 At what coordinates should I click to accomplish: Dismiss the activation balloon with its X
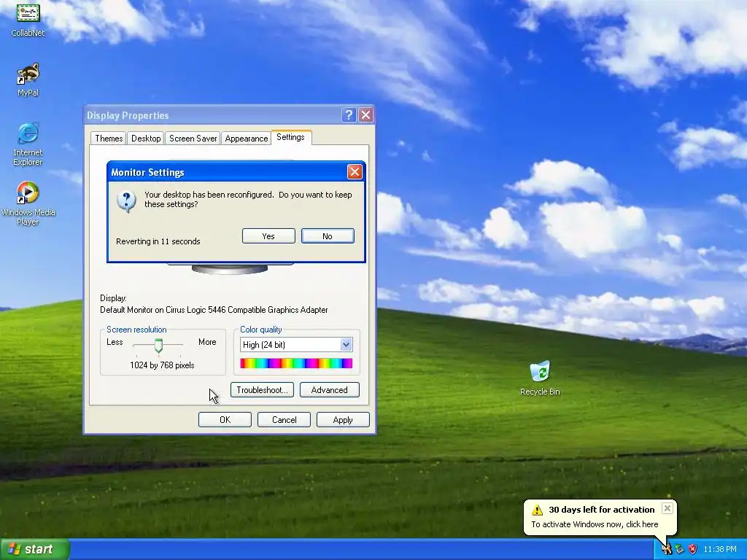[x=667, y=508]
